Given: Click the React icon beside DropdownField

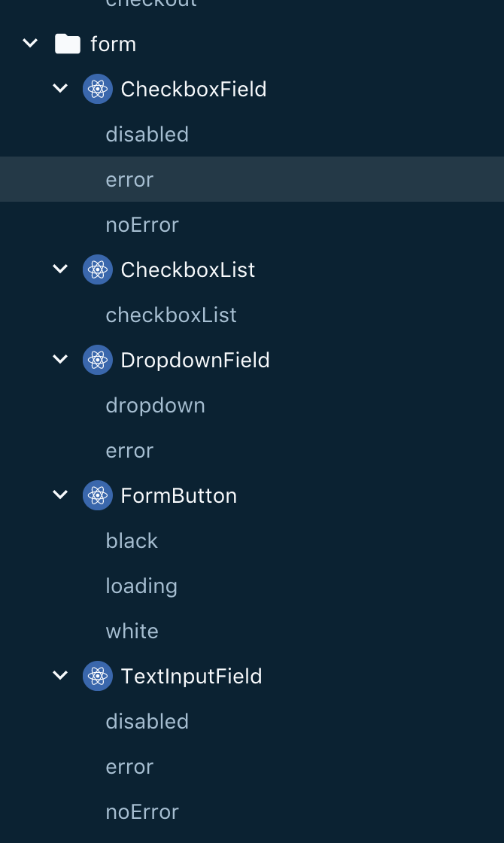Looking at the screenshot, I should click(98, 360).
